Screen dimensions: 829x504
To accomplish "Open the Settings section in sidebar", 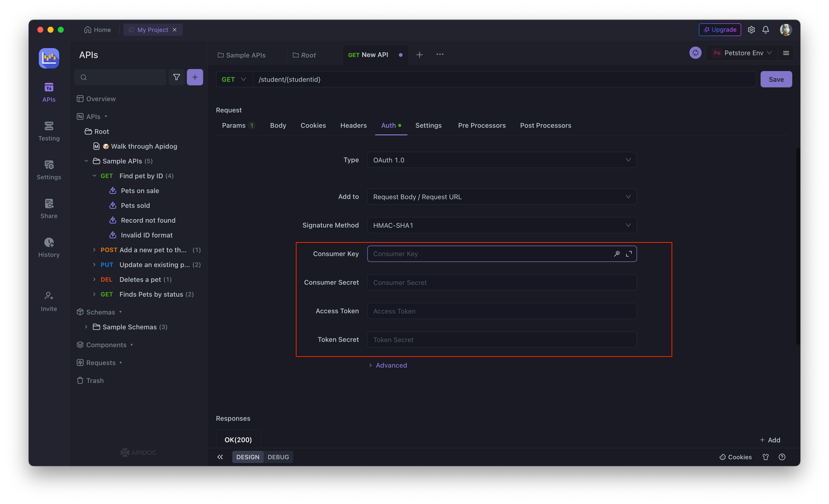I will [49, 170].
